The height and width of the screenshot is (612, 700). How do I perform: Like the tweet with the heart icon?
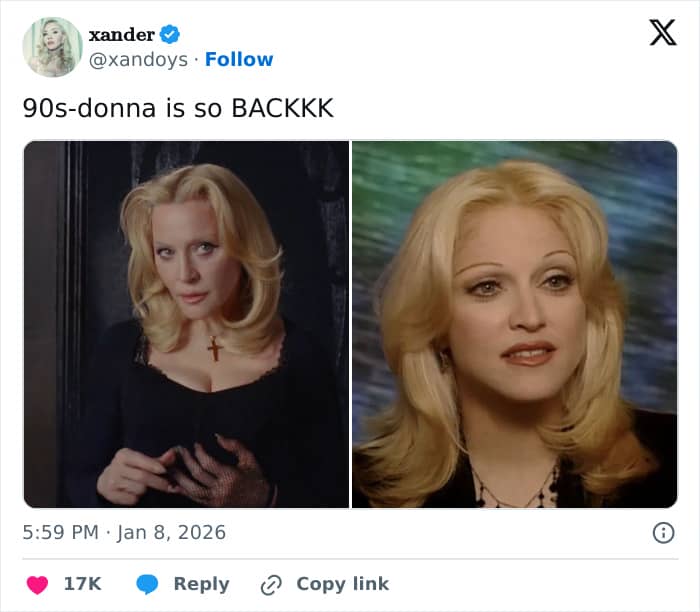[x=38, y=584]
